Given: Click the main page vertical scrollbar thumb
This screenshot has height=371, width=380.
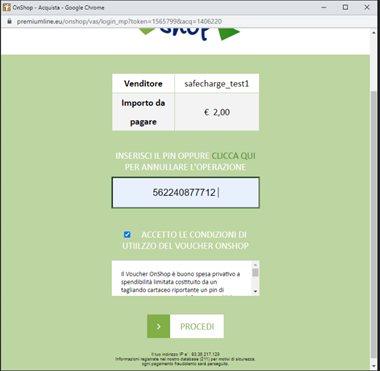Looking at the screenshot, I should coord(374,225).
